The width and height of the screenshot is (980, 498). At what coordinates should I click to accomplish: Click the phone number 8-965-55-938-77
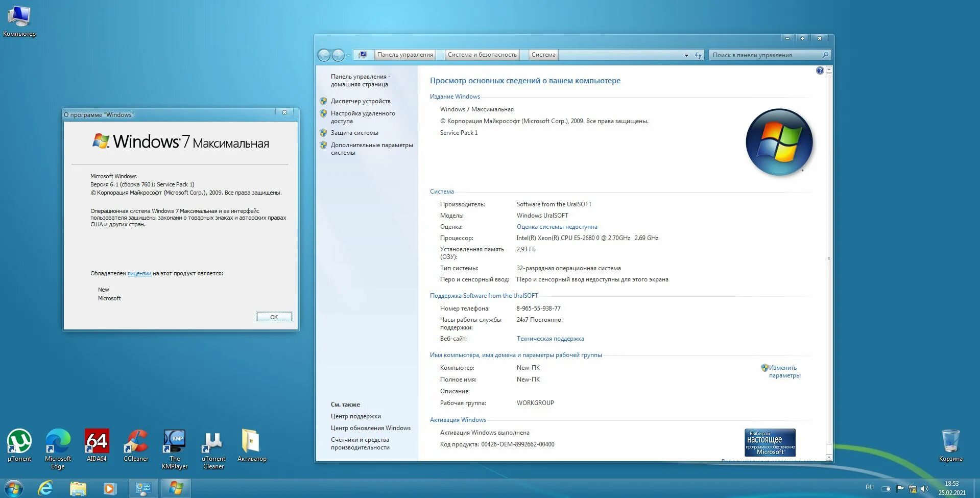(x=538, y=309)
